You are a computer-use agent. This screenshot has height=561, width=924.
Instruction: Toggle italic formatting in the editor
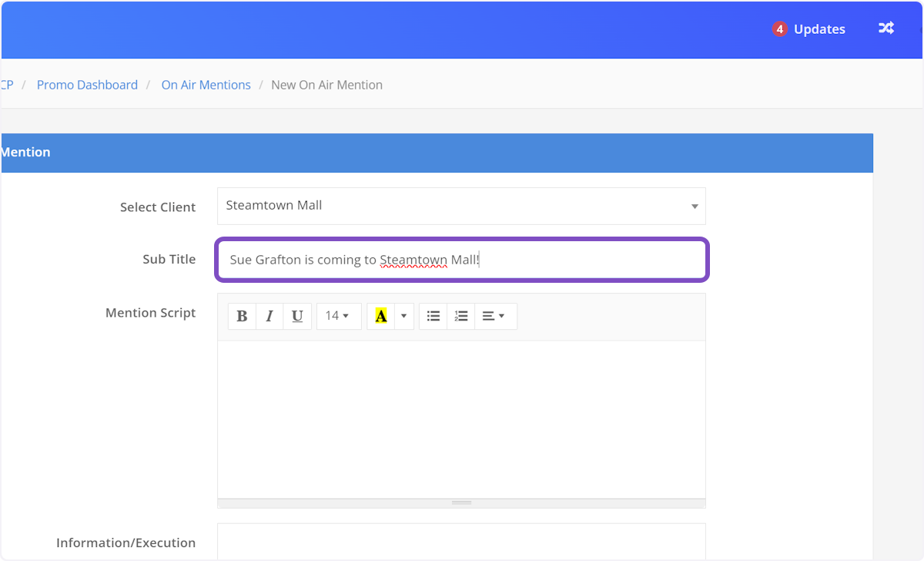pyautogui.click(x=269, y=316)
